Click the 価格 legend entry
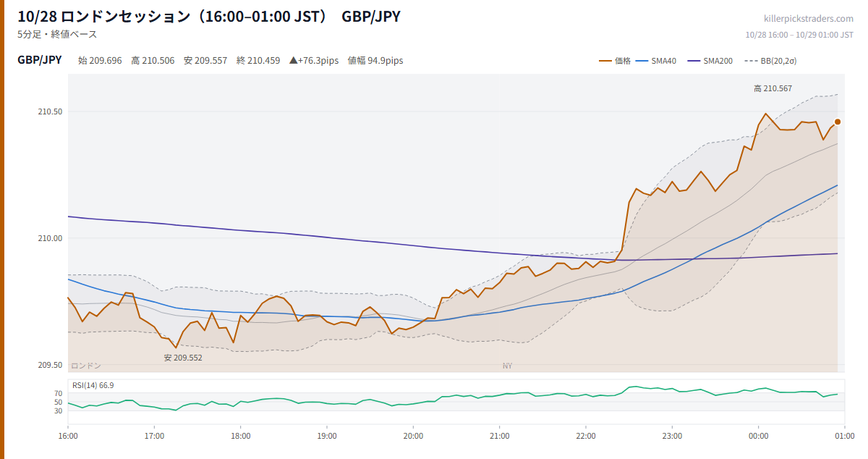 [x=615, y=61]
